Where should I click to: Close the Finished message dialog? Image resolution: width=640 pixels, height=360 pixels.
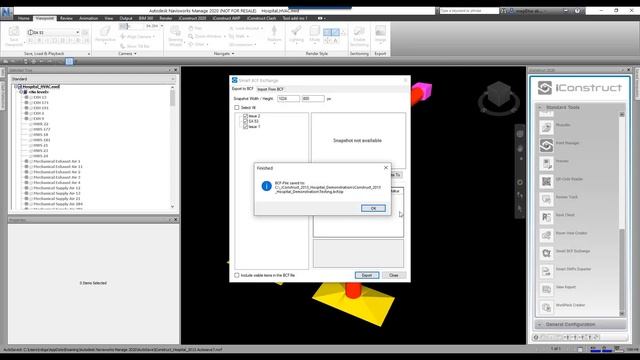click(386, 168)
